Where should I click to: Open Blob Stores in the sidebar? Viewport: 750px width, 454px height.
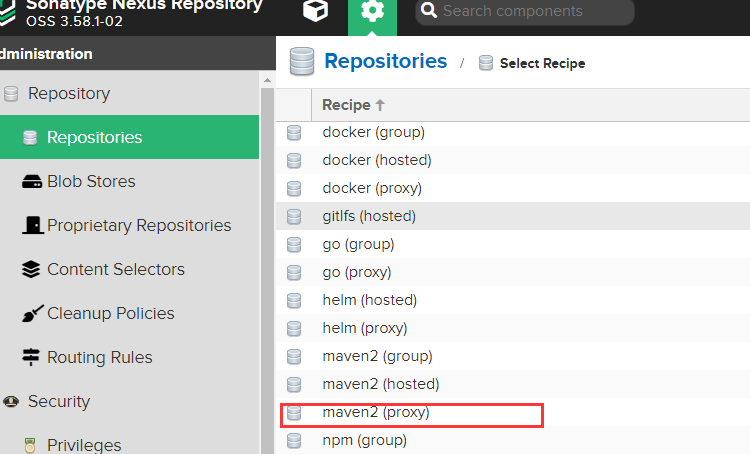(x=91, y=182)
